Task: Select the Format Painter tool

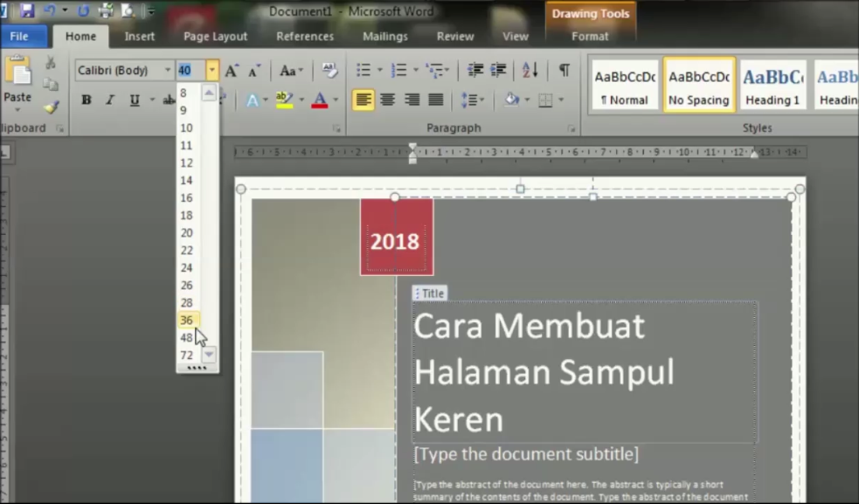Action: 52,107
